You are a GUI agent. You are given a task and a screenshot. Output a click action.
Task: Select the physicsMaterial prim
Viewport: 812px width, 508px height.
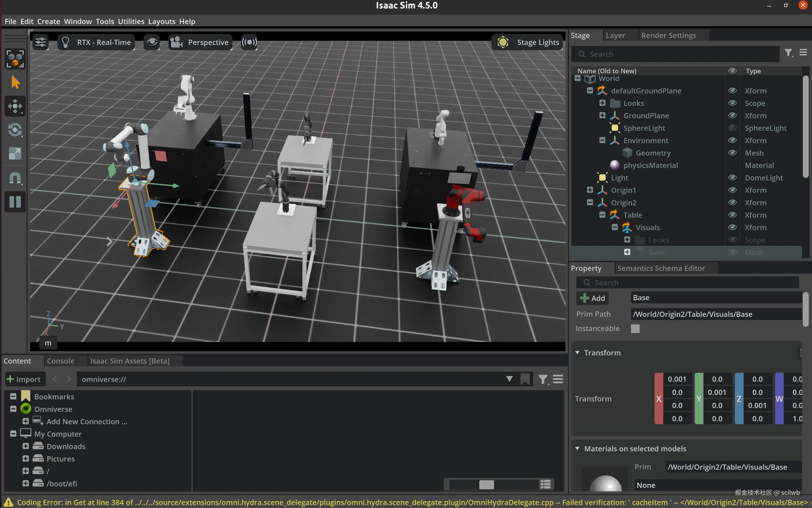point(651,165)
